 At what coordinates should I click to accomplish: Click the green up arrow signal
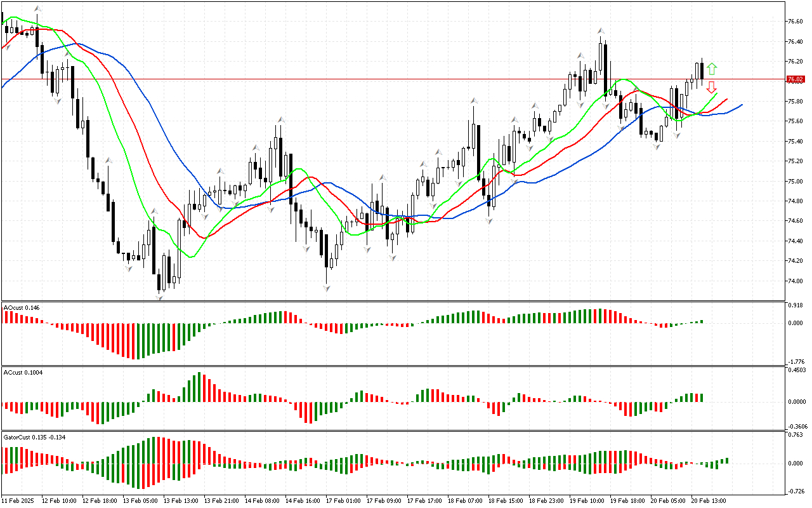click(712, 68)
